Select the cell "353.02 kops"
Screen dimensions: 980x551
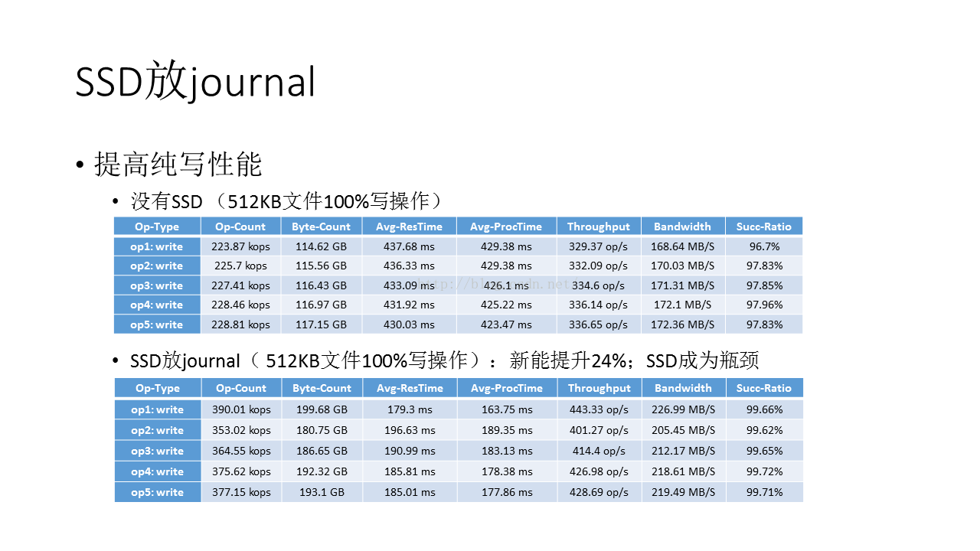point(241,430)
